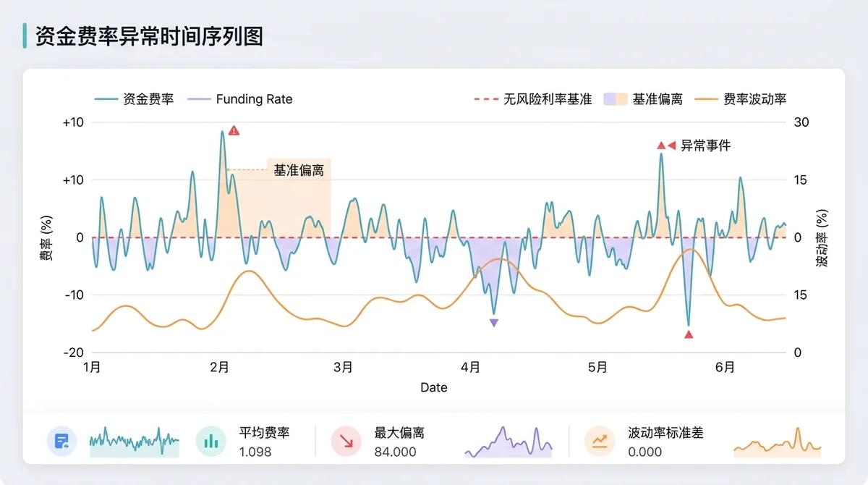Click the 波动率 (%) right axis title
Image resolution: width=868 pixels, height=485 pixels.
click(822, 238)
